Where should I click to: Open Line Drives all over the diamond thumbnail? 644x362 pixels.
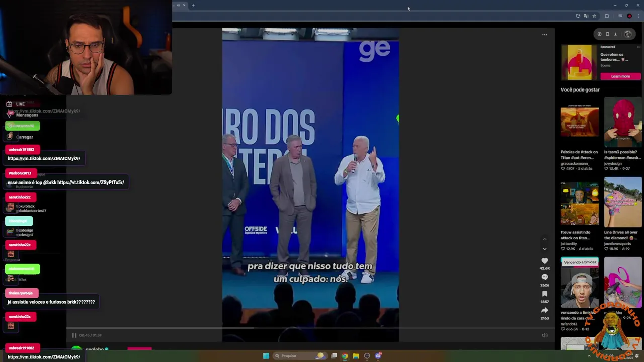623,202
